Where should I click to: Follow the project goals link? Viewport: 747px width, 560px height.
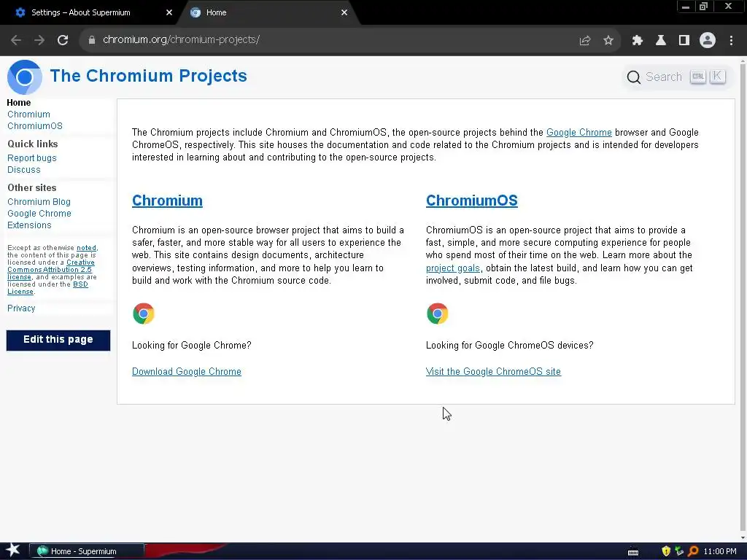pyautogui.click(x=452, y=268)
